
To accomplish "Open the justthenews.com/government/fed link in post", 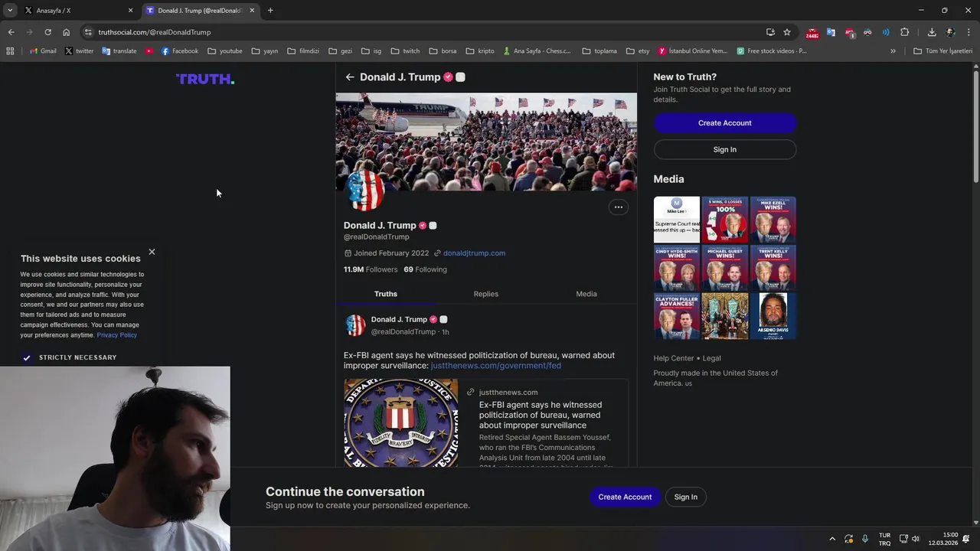I will tap(496, 366).
